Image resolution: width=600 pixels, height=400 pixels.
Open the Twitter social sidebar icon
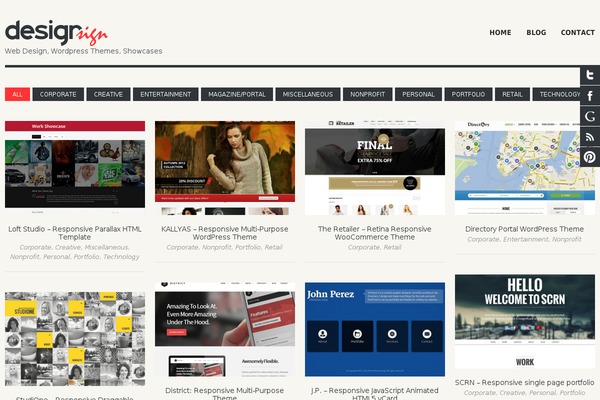click(x=590, y=75)
